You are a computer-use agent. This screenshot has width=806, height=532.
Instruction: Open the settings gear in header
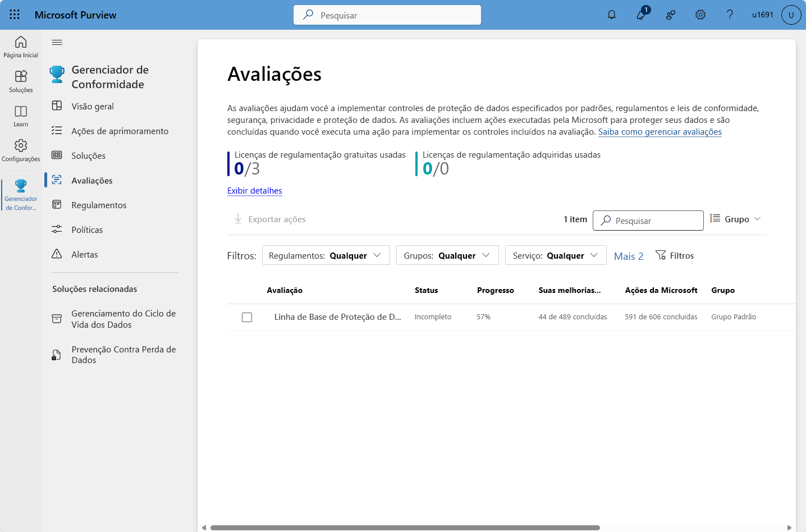coord(700,15)
